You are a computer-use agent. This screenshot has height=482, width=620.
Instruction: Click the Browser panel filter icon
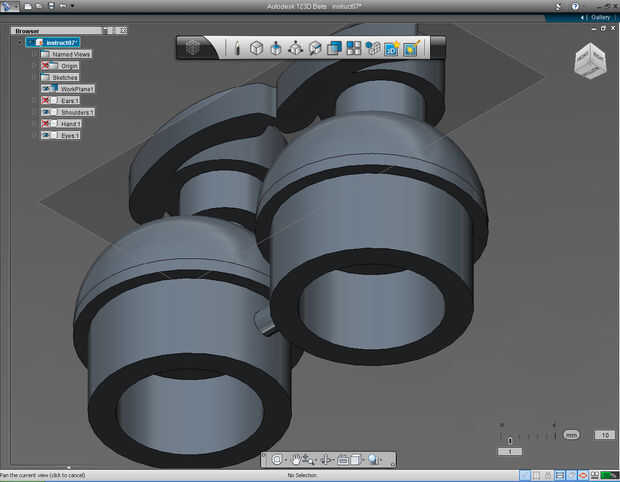click(106, 30)
